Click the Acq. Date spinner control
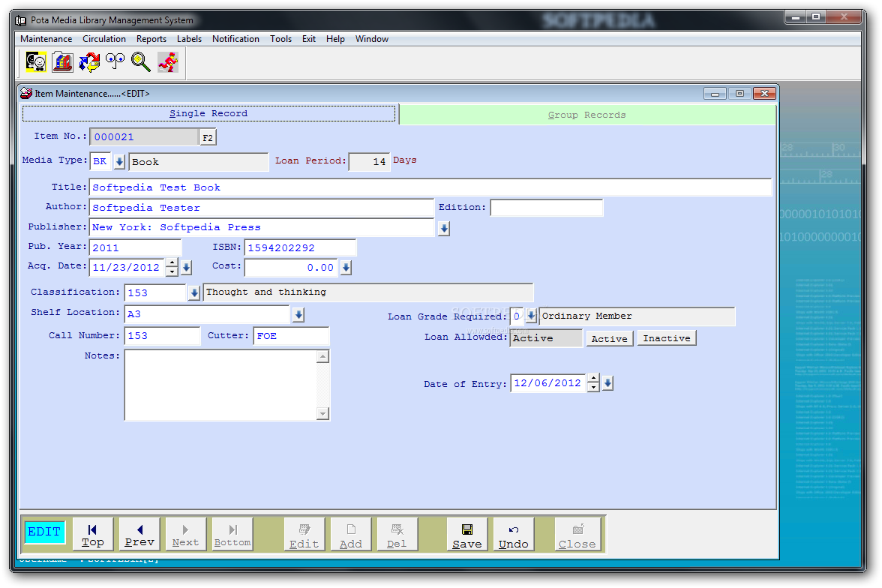 coord(172,267)
